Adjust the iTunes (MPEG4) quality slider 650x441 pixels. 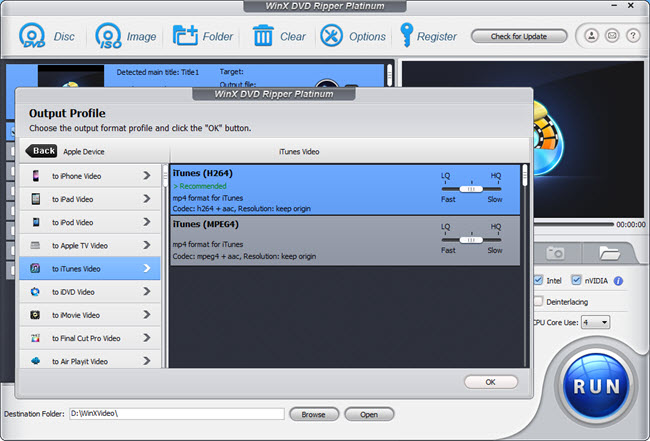[x=471, y=240]
